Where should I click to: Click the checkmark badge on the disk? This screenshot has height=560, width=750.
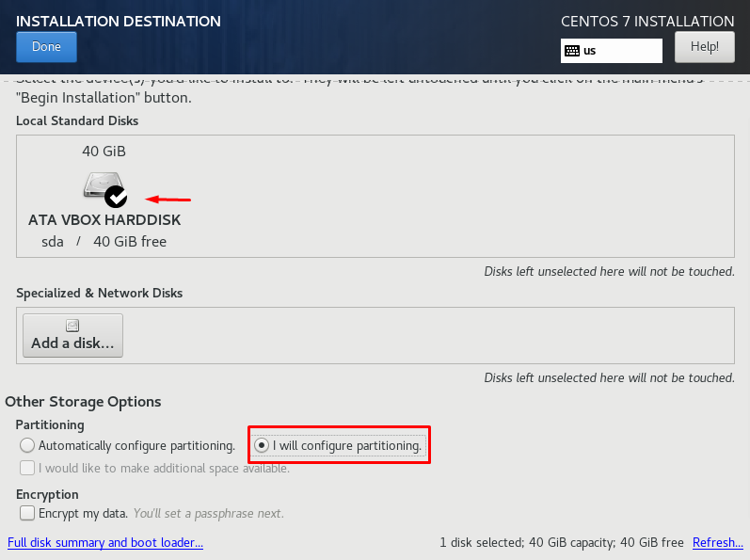point(116,197)
